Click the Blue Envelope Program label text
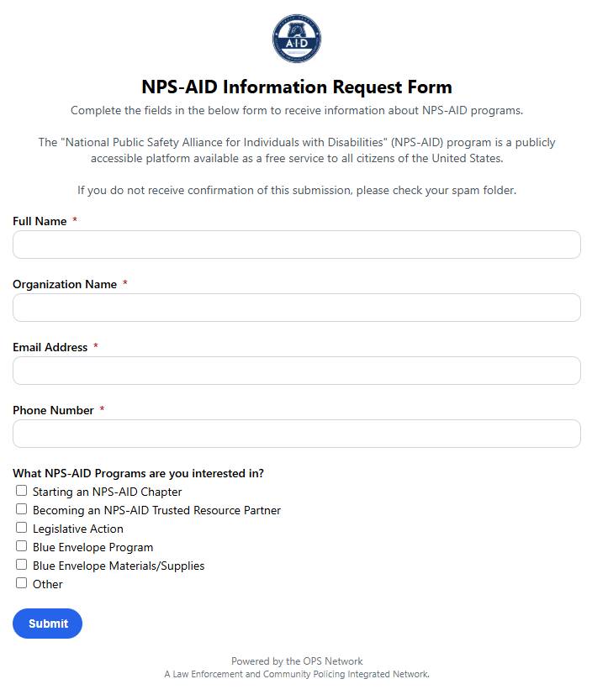This screenshot has height=700, width=592. pos(92,547)
